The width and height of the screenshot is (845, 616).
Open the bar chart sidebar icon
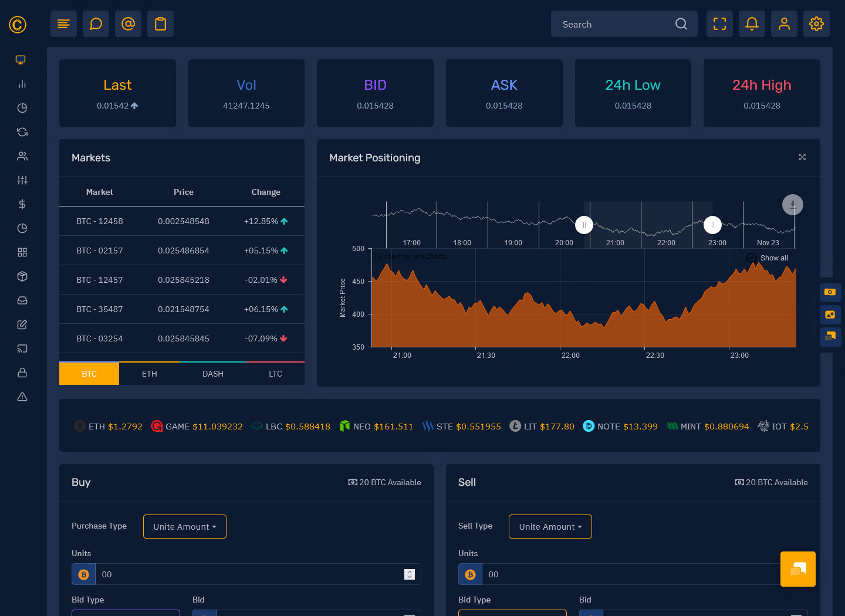[22, 84]
